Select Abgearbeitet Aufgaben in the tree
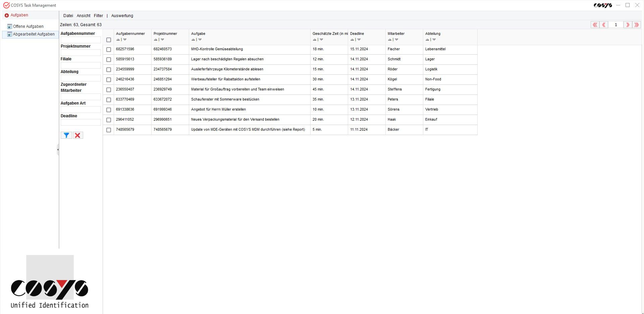This screenshot has width=644, height=314. click(34, 34)
